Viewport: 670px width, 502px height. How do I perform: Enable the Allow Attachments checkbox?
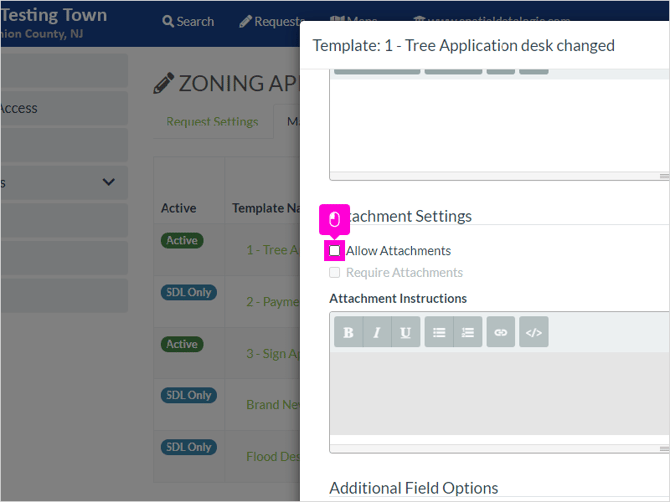[335, 250]
